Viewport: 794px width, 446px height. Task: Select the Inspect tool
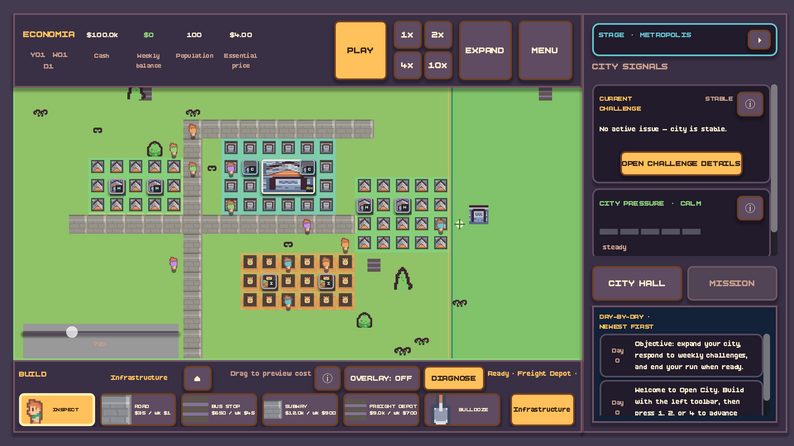pos(57,409)
